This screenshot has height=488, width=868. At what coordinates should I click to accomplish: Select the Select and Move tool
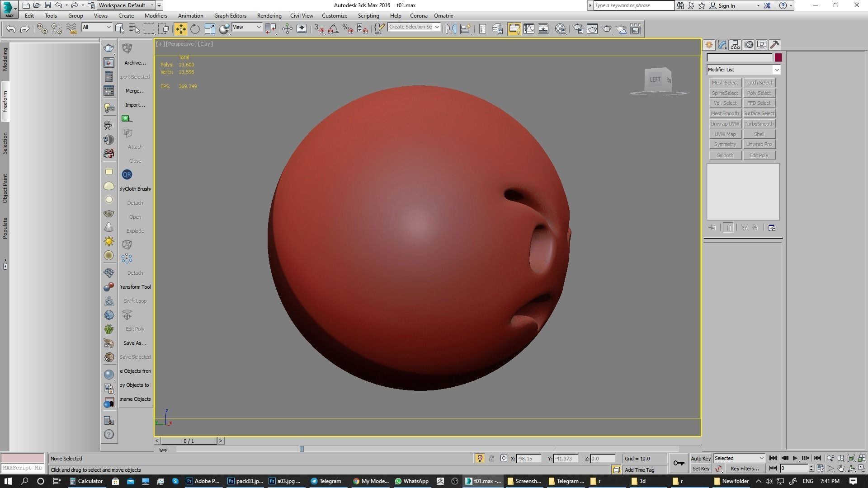pyautogui.click(x=180, y=29)
